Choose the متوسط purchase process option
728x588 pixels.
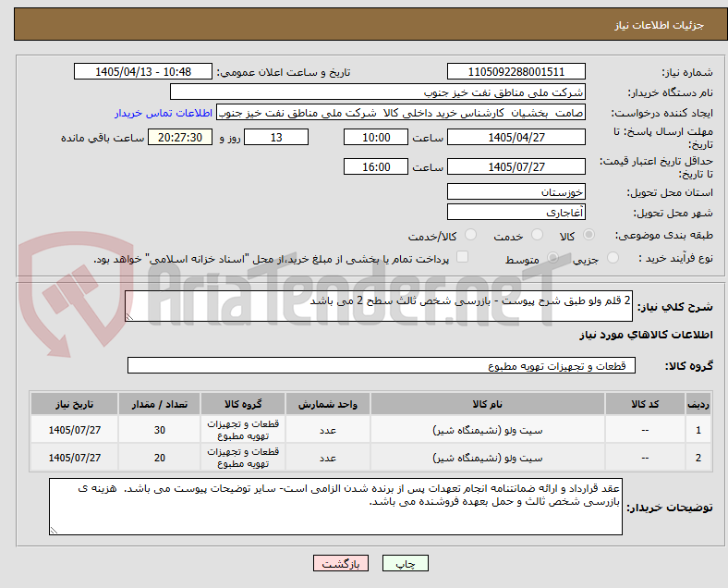[553, 258]
